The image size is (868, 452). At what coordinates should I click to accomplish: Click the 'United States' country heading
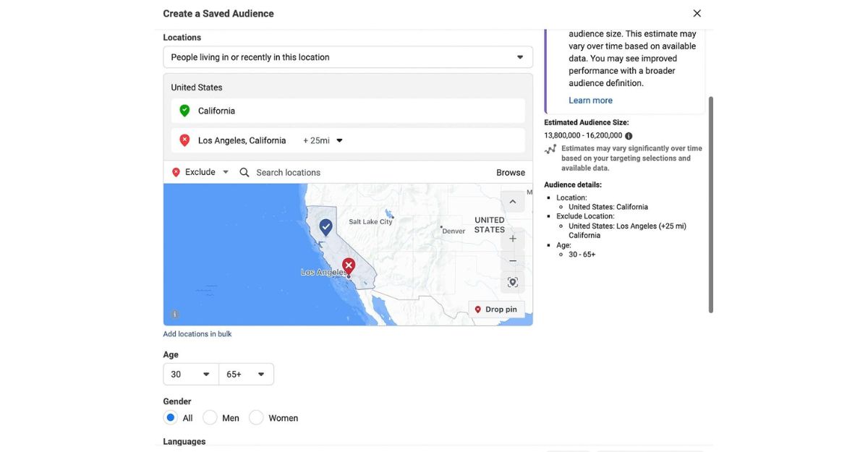[197, 88]
